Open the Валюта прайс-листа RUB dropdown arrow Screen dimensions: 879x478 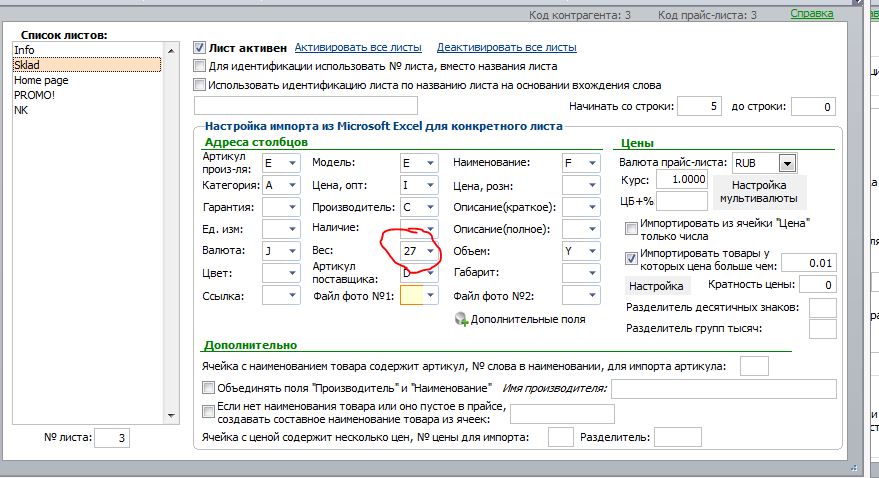click(787, 163)
